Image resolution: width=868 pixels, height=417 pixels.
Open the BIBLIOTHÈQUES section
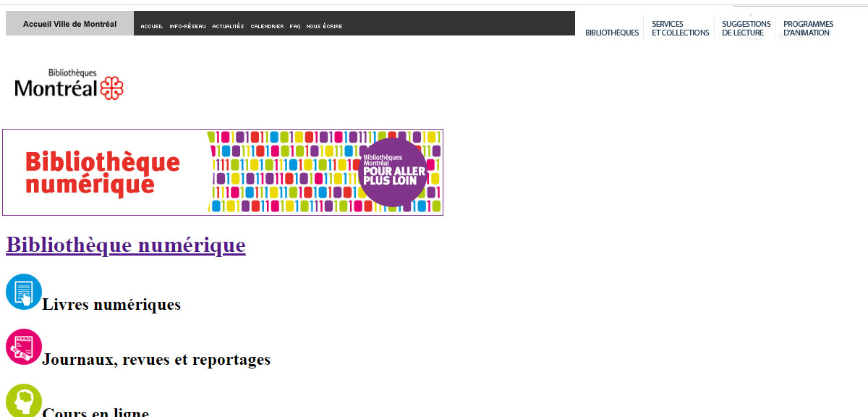click(x=612, y=33)
